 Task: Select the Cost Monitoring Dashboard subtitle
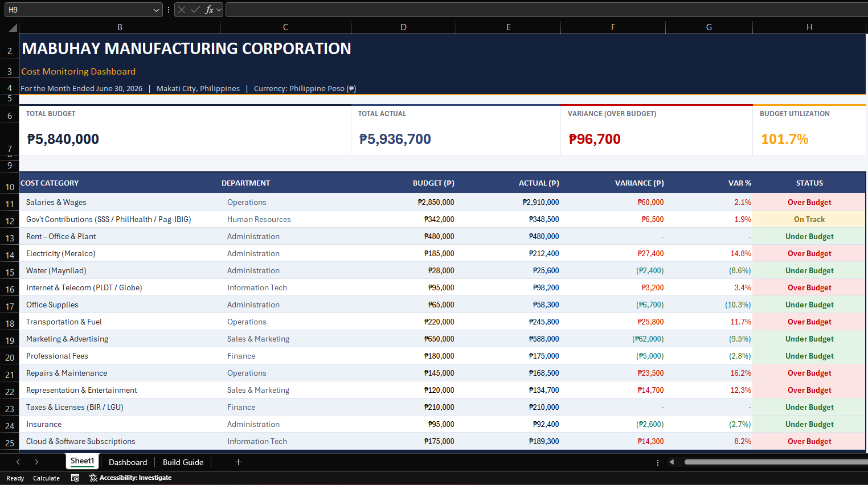click(x=79, y=72)
